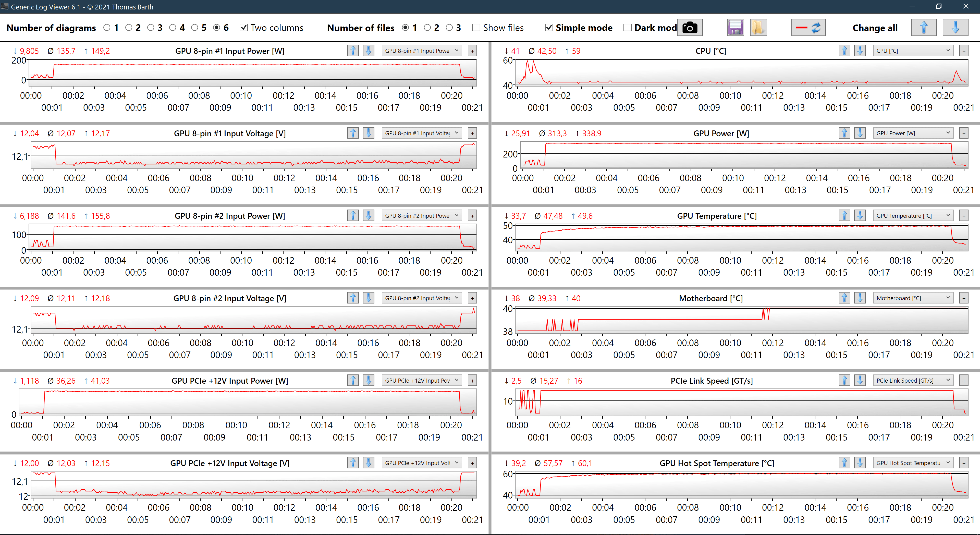Select 6 for Number of diagrams
980x535 pixels.
pyautogui.click(x=216, y=28)
